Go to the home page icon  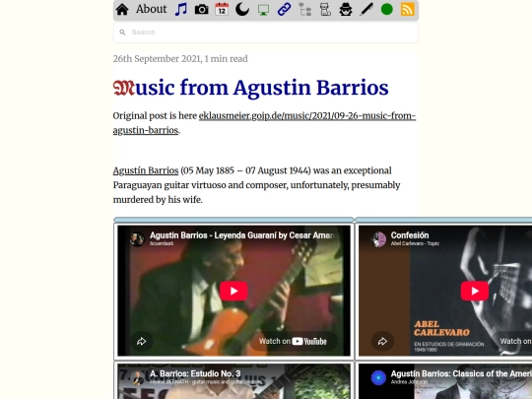(122, 10)
